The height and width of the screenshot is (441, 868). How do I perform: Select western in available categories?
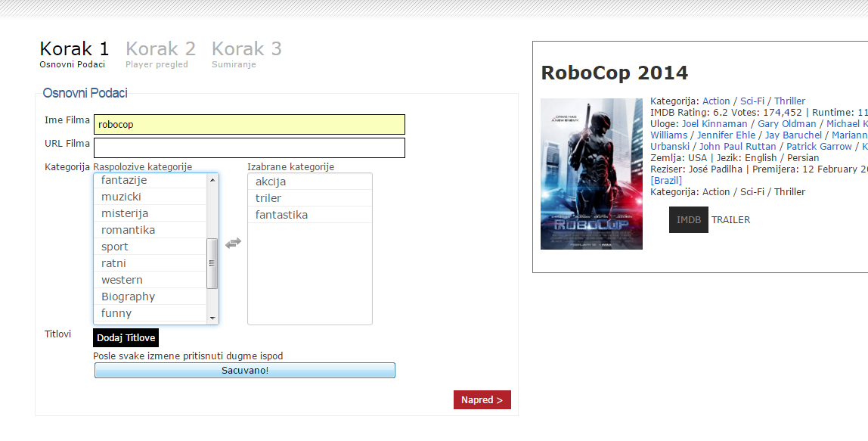coord(150,280)
